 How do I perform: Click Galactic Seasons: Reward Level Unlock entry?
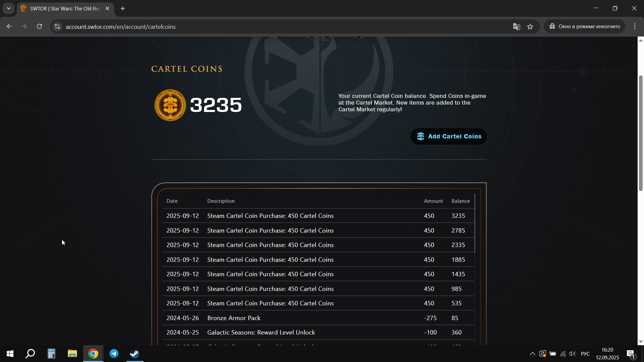[x=261, y=333]
